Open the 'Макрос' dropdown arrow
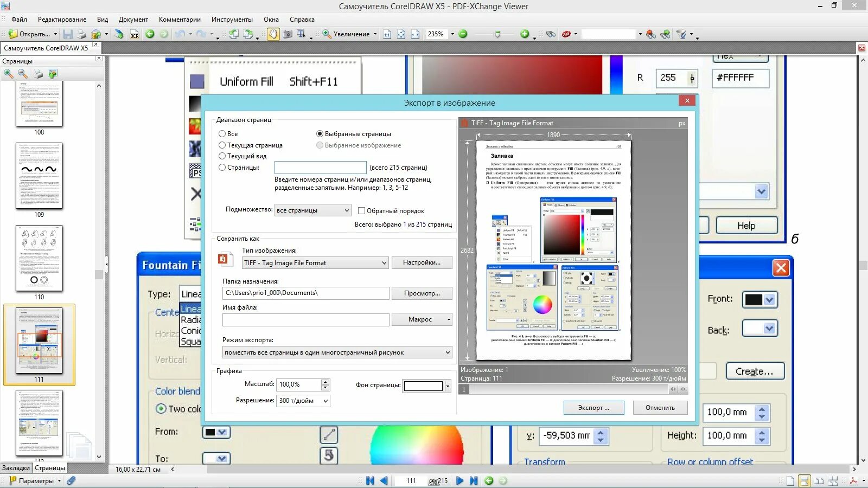Screen dimensions: 868x488 (449, 319)
